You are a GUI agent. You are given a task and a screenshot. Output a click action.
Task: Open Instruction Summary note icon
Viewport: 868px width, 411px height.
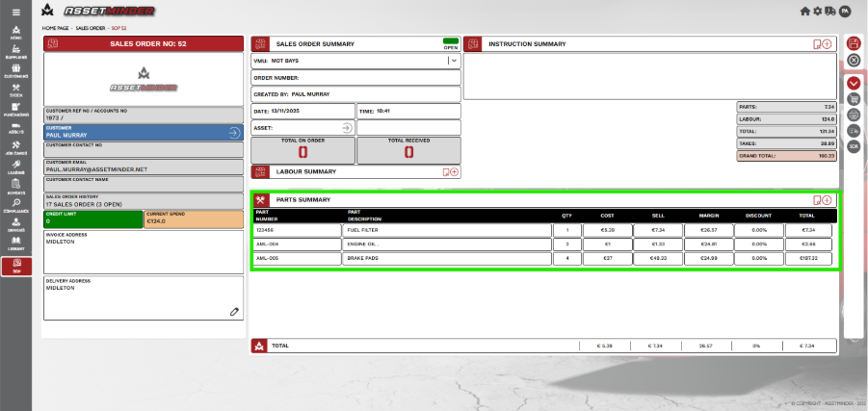tap(817, 44)
